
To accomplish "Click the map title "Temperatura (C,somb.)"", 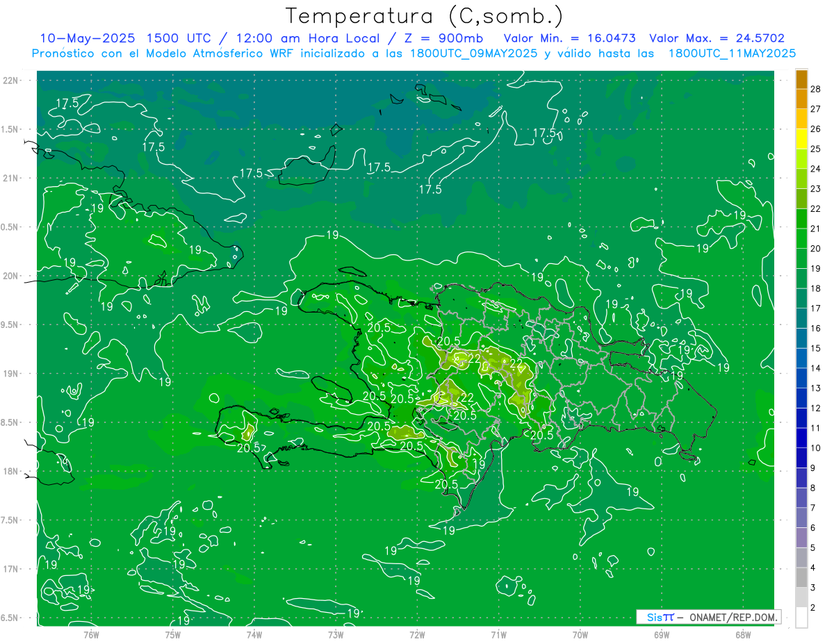I will pyautogui.click(x=425, y=17).
